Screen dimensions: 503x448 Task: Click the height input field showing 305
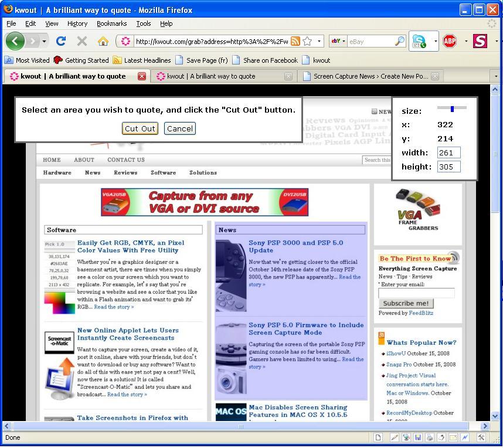[x=448, y=167]
